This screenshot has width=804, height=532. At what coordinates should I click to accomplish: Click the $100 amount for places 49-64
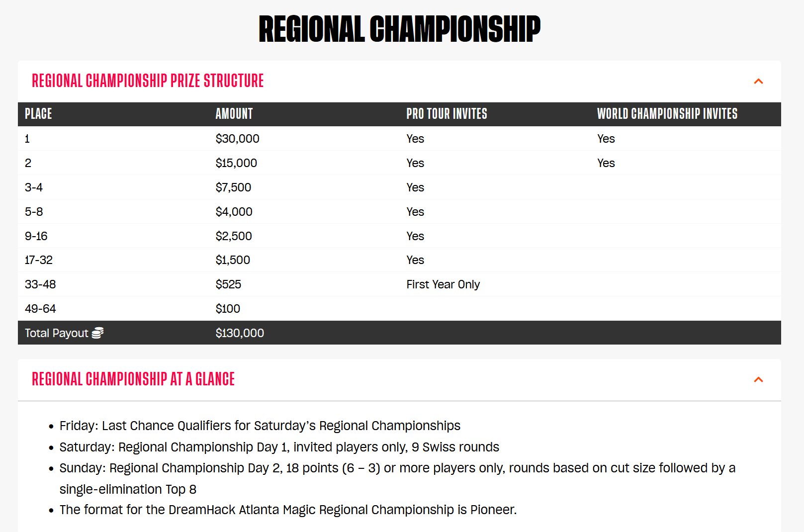pos(228,309)
